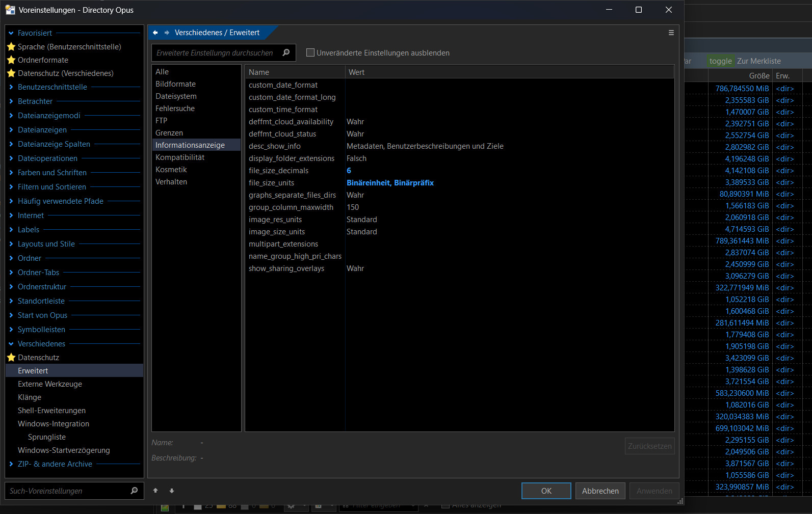This screenshot has height=514, width=812.
Task: Expand the Benutzerschnittstelle section
Action: pyautogui.click(x=11, y=87)
